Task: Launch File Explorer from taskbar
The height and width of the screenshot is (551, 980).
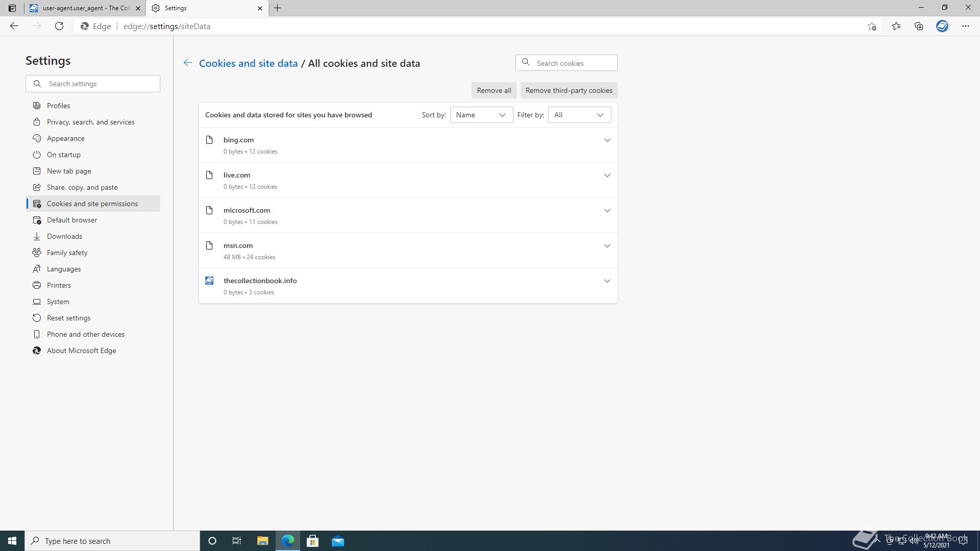Action: [262, 541]
